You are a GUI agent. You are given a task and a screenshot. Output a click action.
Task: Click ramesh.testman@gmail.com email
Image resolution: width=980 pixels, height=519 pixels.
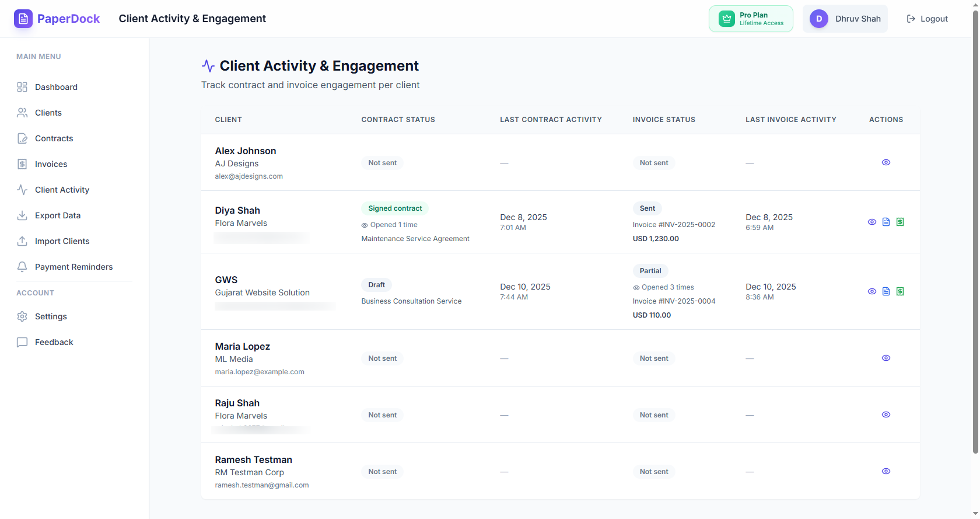(262, 485)
